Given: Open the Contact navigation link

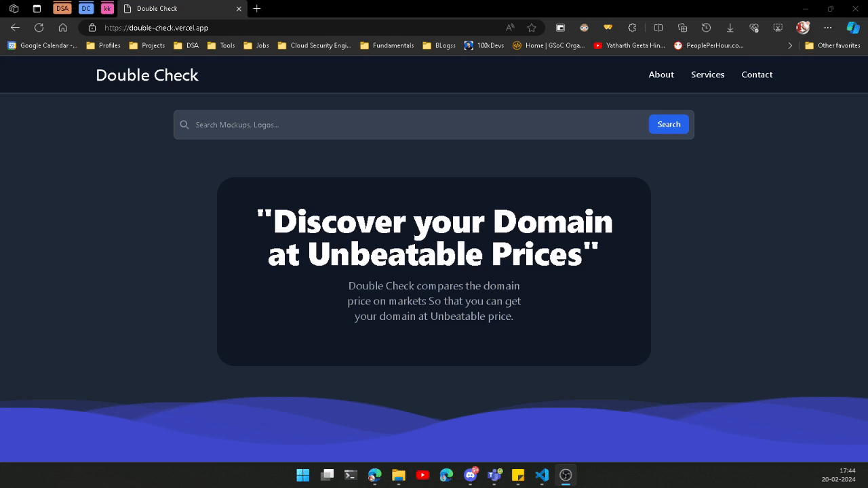Looking at the screenshot, I should (x=757, y=75).
